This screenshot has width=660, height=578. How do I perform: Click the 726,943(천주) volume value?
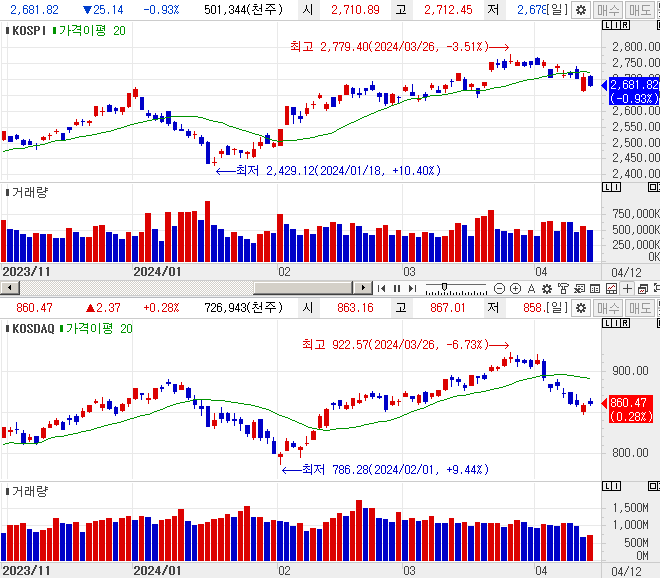[x=244, y=308]
